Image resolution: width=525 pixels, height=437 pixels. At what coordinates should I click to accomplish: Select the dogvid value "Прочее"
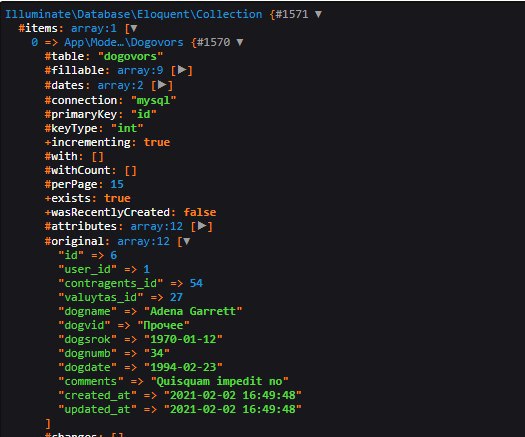163,325
